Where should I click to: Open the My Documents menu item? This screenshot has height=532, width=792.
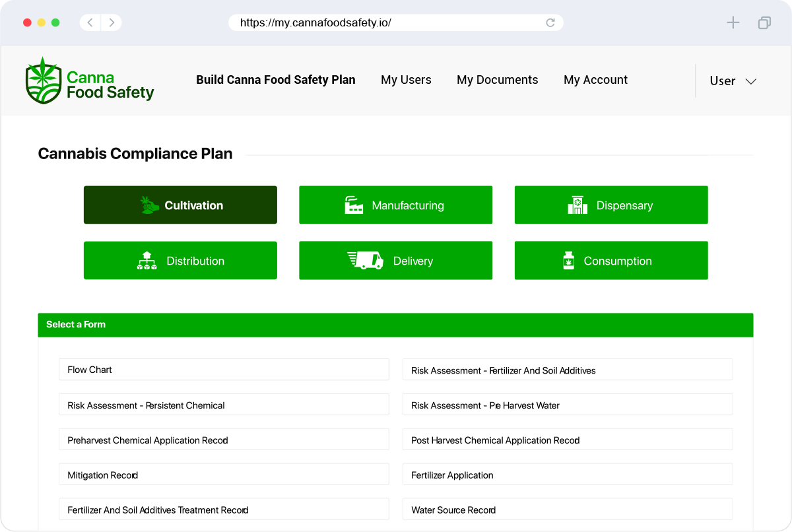(x=497, y=80)
